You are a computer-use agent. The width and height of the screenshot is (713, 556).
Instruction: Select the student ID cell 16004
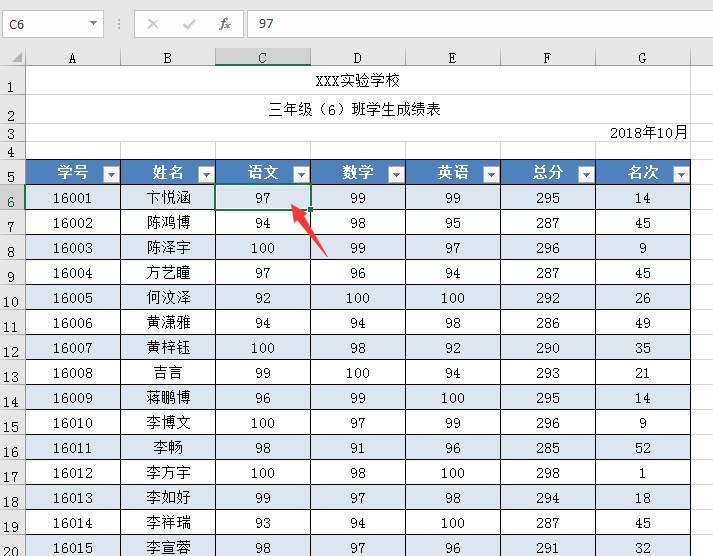point(73,273)
